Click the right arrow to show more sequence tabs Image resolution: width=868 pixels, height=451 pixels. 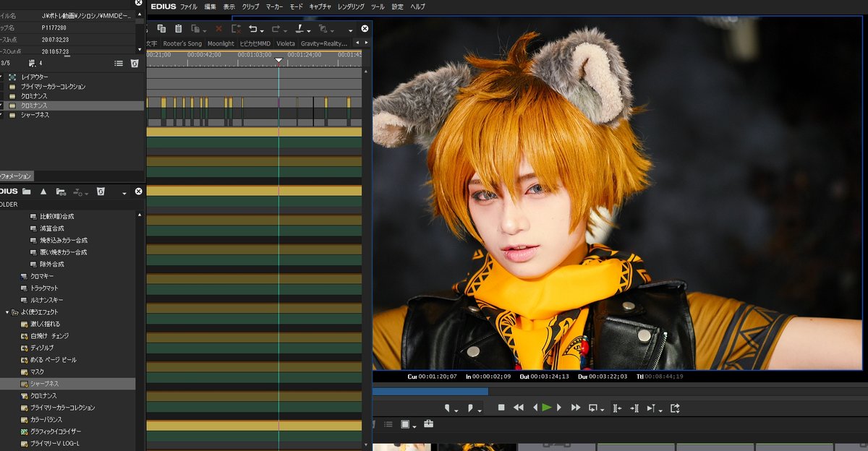367,43
